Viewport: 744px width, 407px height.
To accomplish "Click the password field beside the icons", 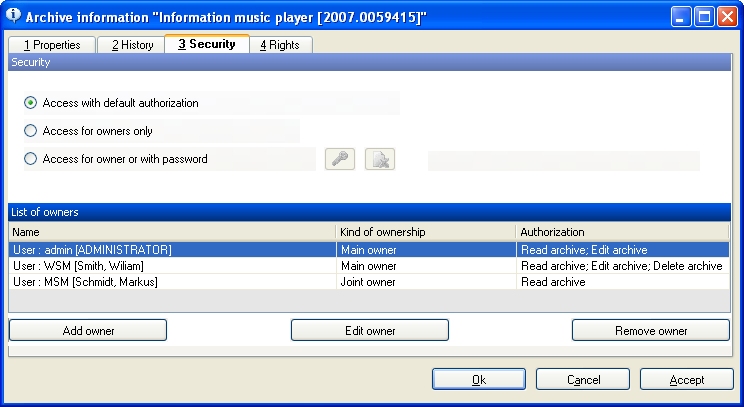I will pos(564,161).
